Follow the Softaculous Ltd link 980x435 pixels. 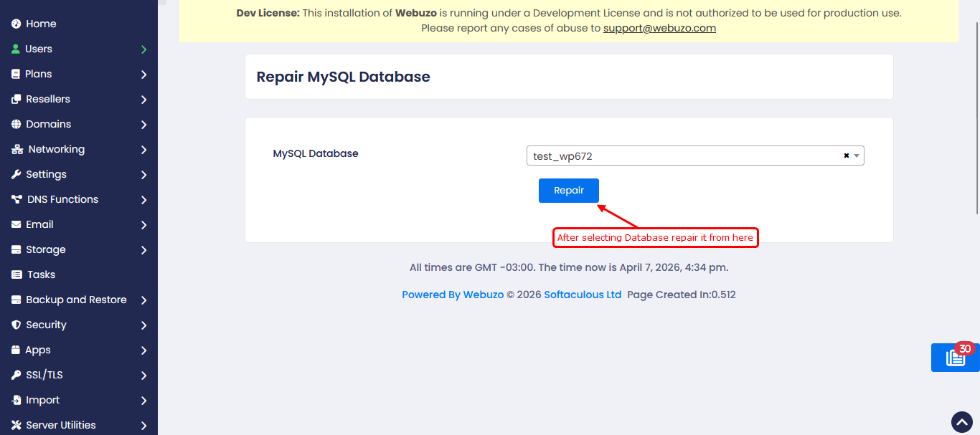582,295
